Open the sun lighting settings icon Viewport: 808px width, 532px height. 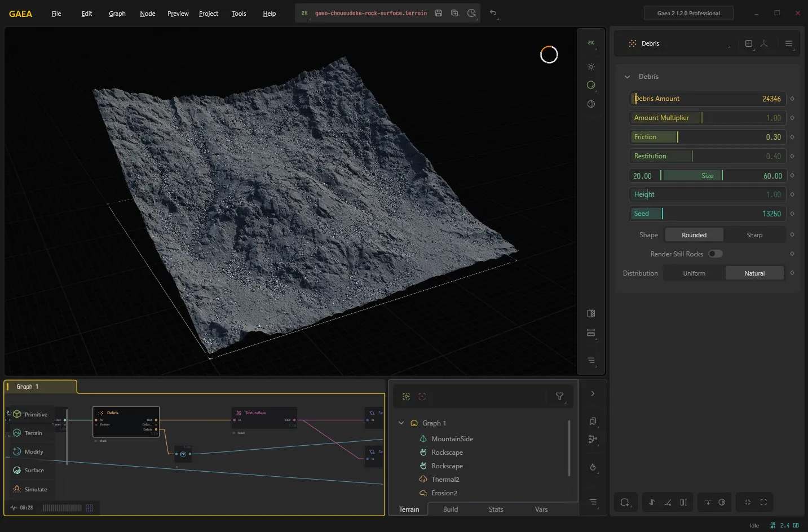(x=591, y=67)
